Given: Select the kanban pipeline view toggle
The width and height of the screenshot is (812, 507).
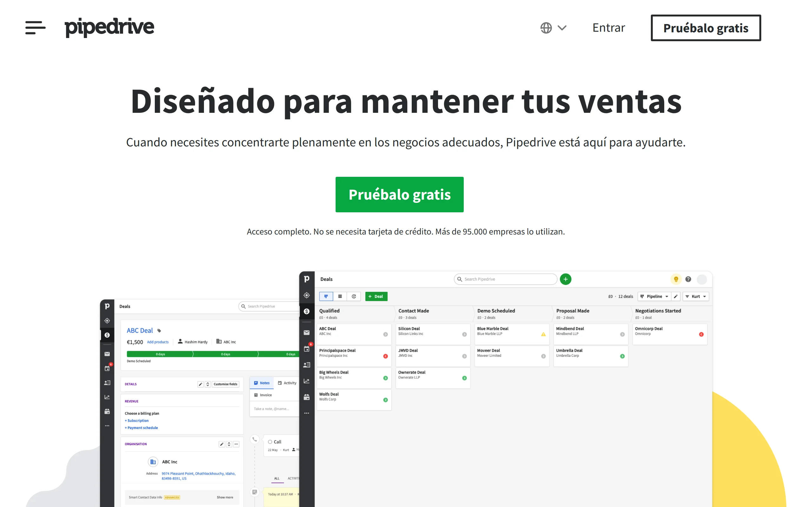Looking at the screenshot, I should [x=326, y=296].
